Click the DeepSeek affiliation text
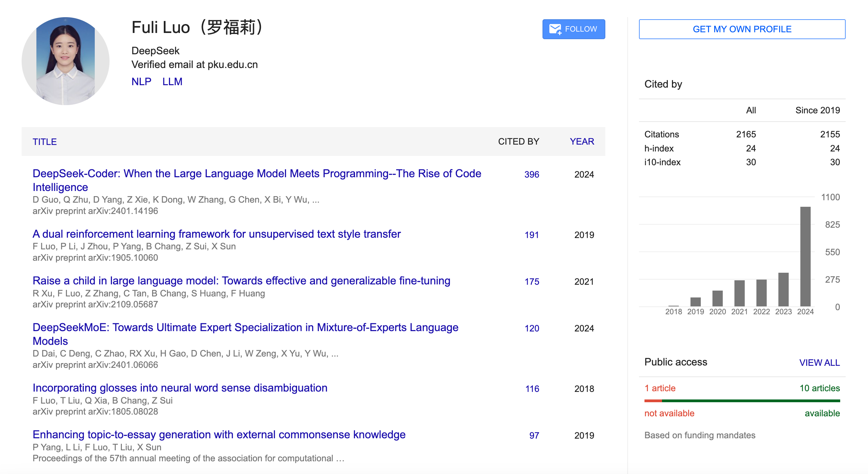 (x=156, y=51)
